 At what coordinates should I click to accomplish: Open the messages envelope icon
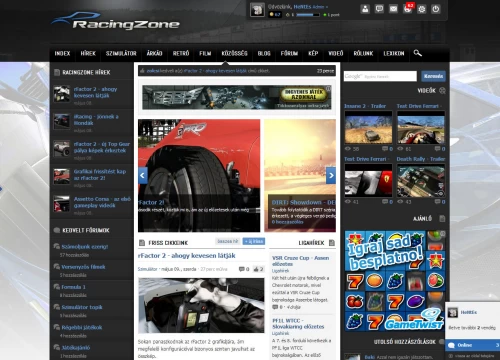[393, 9]
